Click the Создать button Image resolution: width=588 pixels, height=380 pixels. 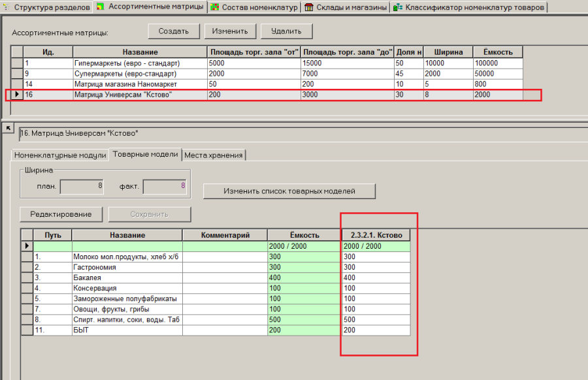click(174, 31)
